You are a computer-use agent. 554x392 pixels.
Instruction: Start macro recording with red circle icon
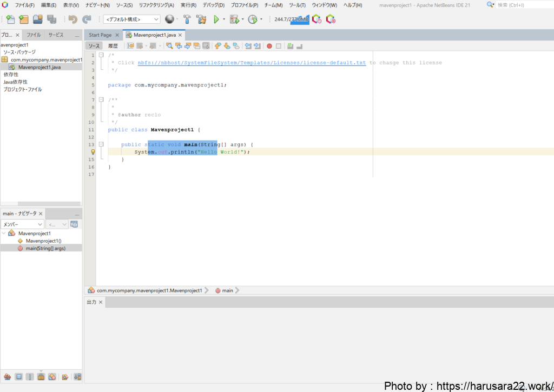pyautogui.click(x=269, y=46)
